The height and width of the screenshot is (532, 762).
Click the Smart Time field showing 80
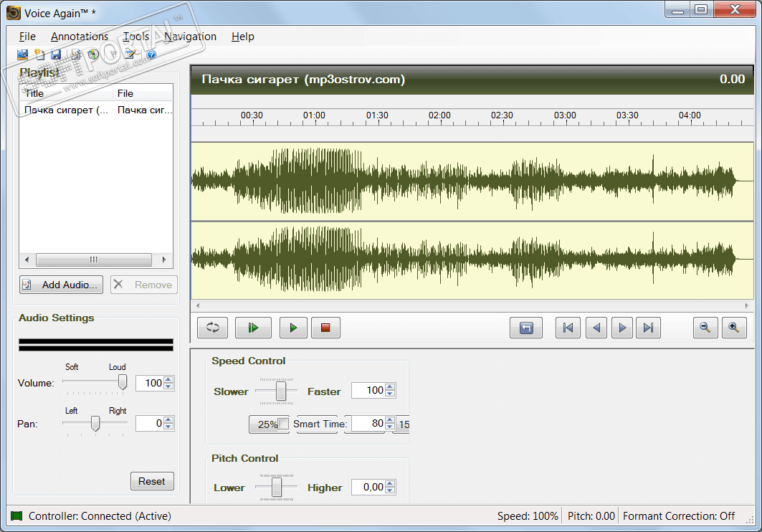[x=369, y=424]
